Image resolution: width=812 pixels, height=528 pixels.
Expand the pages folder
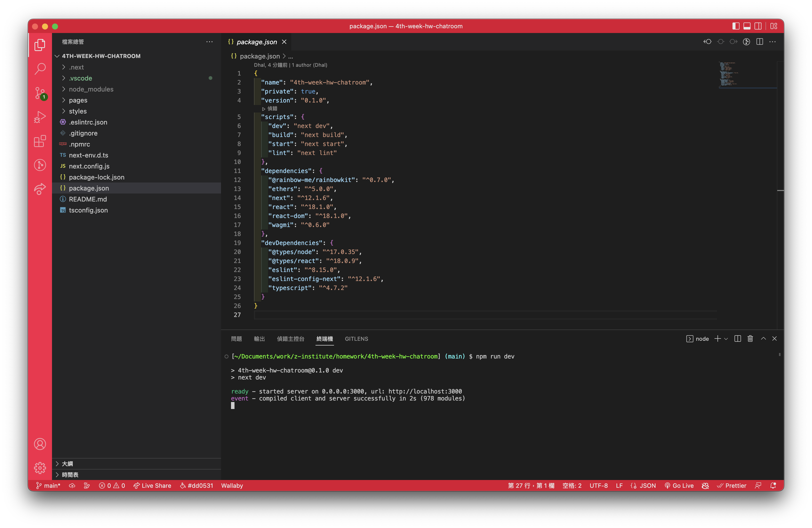(78, 100)
